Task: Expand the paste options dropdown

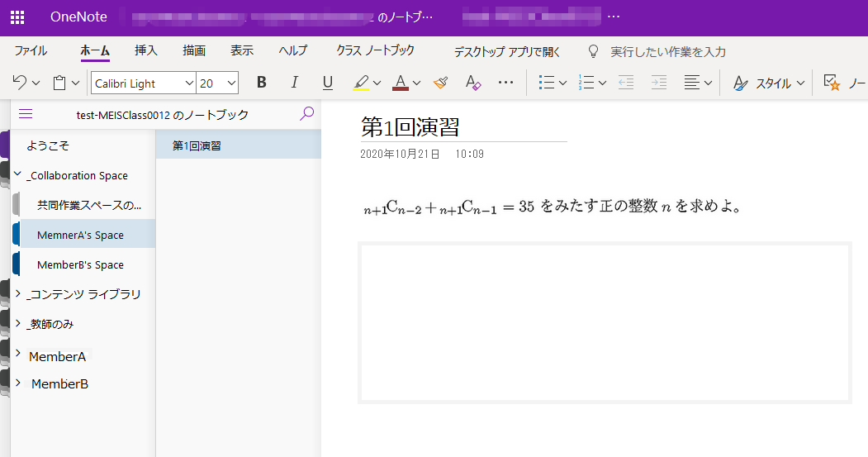Action: click(x=76, y=83)
